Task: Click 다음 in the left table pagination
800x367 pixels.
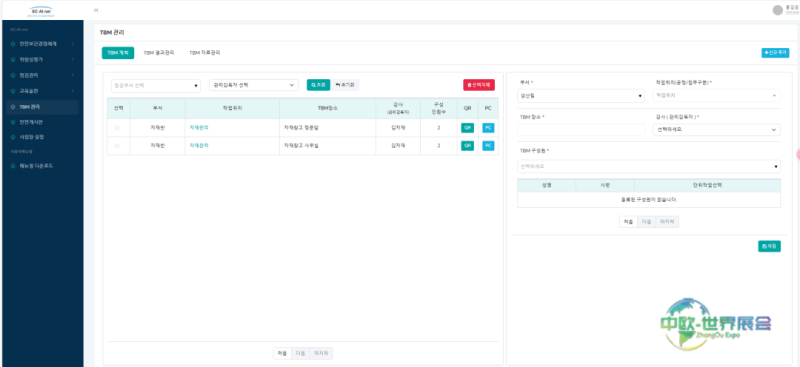Action: (x=301, y=353)
